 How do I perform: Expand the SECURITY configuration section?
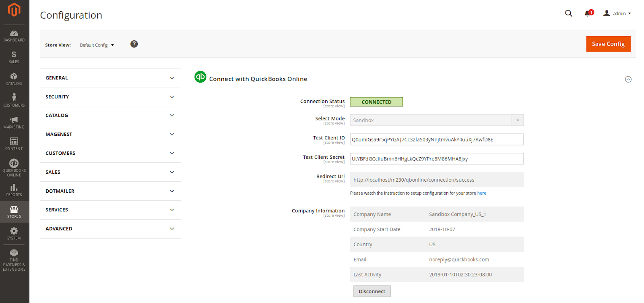pos(110,97)
